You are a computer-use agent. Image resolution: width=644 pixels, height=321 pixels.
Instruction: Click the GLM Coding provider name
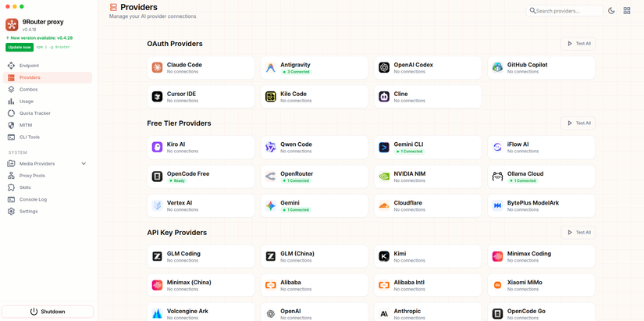click(x=183, y=254)
